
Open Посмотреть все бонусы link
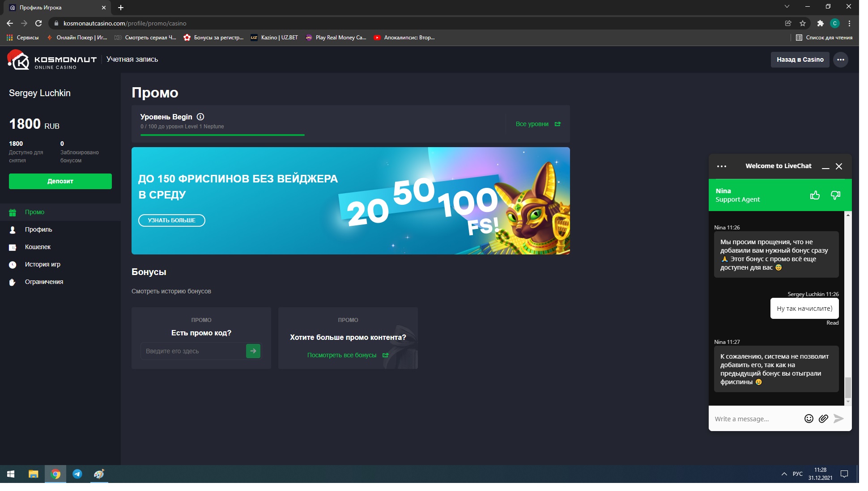pos(348,355)
